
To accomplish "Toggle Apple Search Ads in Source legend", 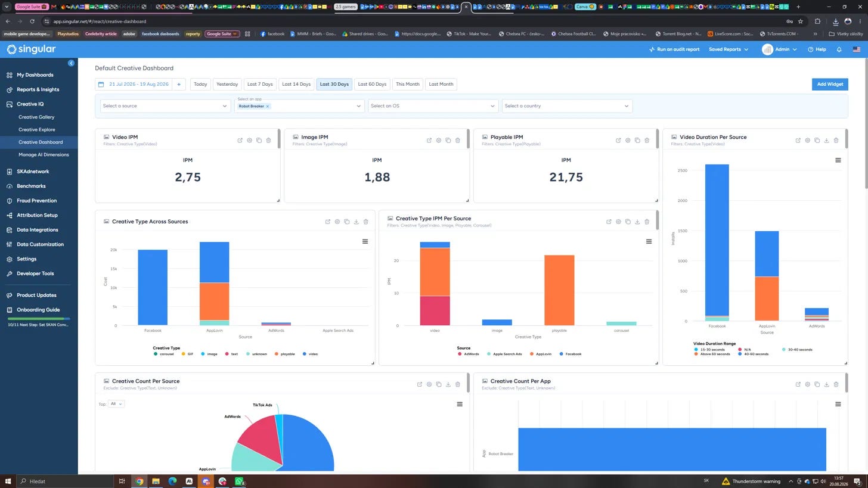I will [x=504, y=354].
